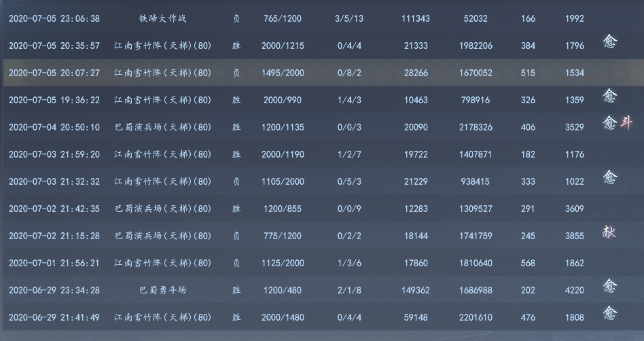Click the 愈 badge on the 07-03 21:32:32 row
644x341 pixels.
pos(610,177)
